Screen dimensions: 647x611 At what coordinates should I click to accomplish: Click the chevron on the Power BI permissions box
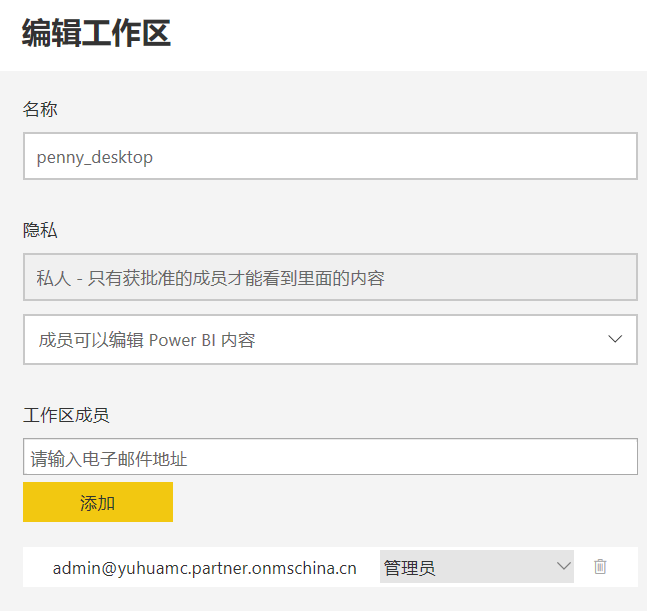coord(615,340)
